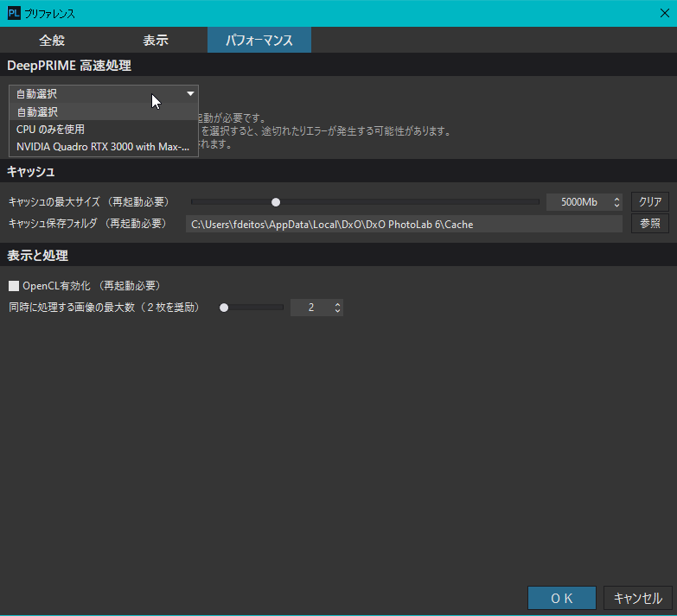Click the 同時に処理する画像の最大数 label
Image resolution: width=677 pixels, height=616 pixels.
(104, 308)
